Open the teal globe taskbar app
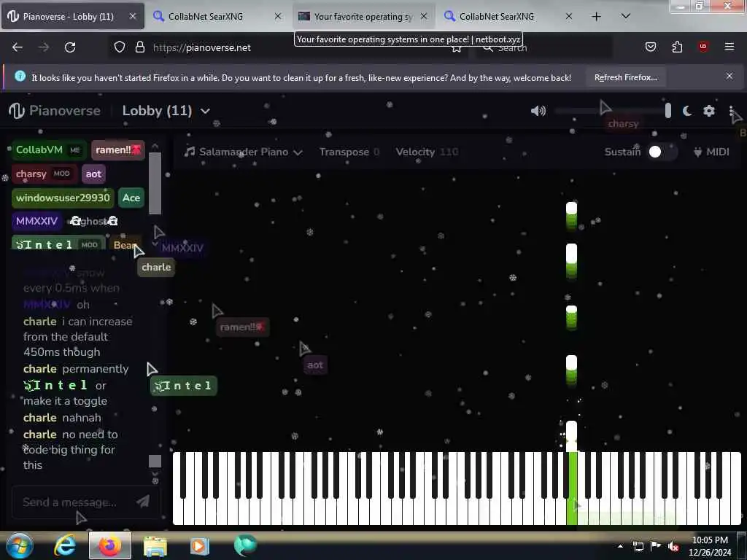Image resolution: width=747 pixels, height=560 pixels. [x=245, y=545]
